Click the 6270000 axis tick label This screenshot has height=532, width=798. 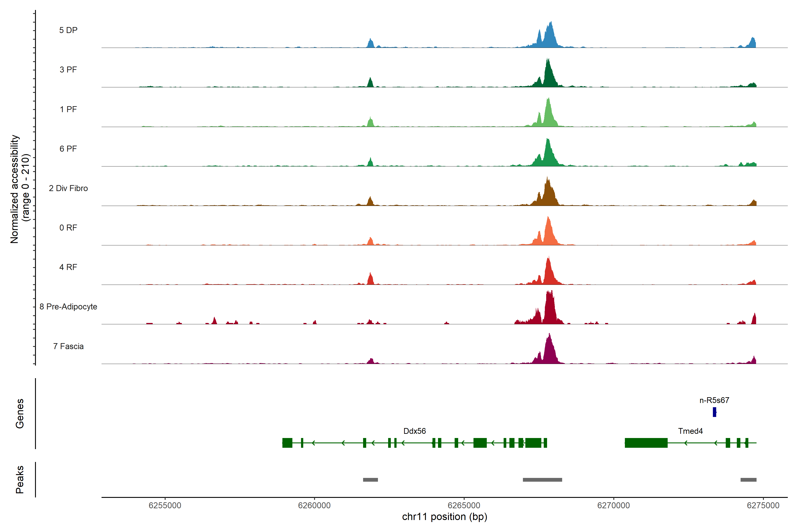pyautogui.click(x=613, y=505)
